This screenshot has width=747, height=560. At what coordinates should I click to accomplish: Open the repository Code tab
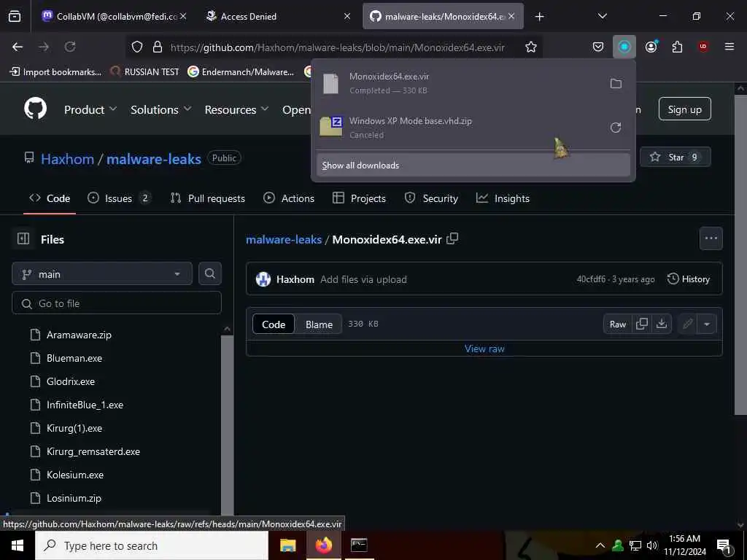coord(50,198)
